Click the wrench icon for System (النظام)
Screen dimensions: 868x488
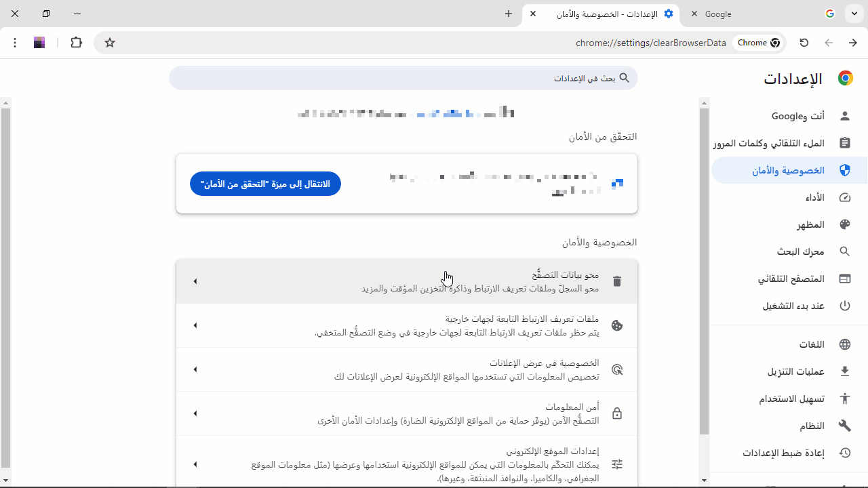[845, 426]
